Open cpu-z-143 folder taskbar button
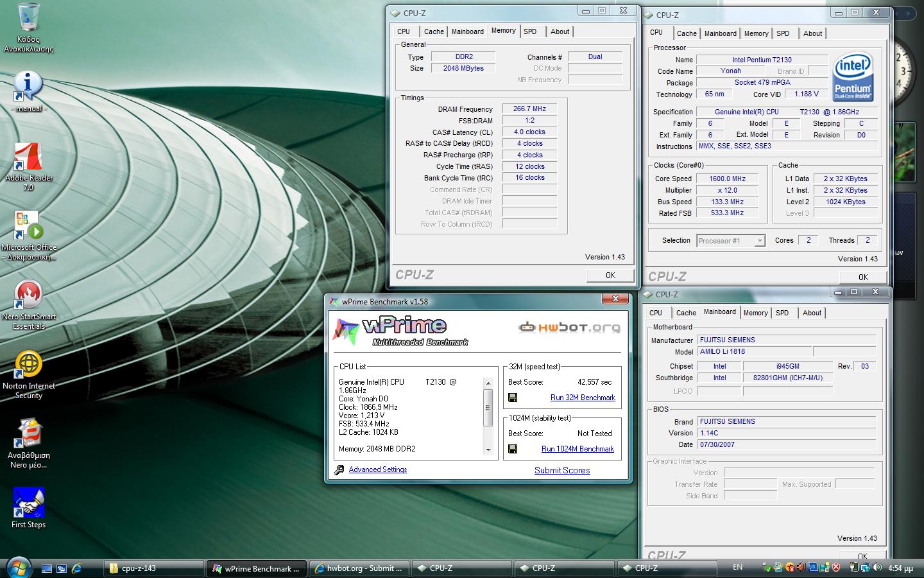 tap(154, 568)
